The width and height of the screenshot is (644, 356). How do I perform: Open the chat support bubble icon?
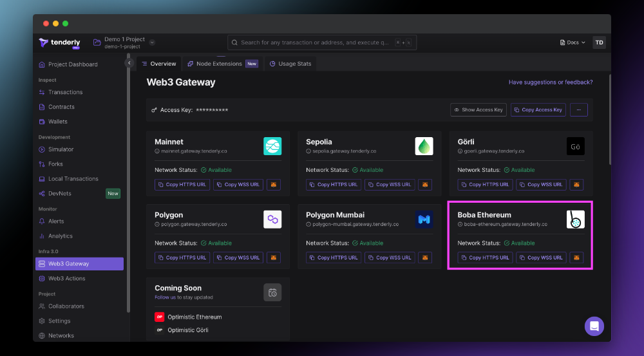point(594,326)
